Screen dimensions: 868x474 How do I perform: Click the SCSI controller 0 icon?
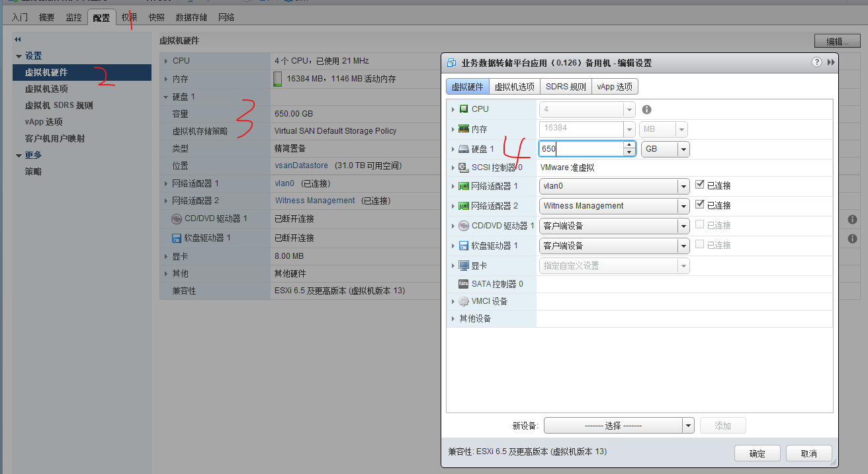tap(464, 168)
